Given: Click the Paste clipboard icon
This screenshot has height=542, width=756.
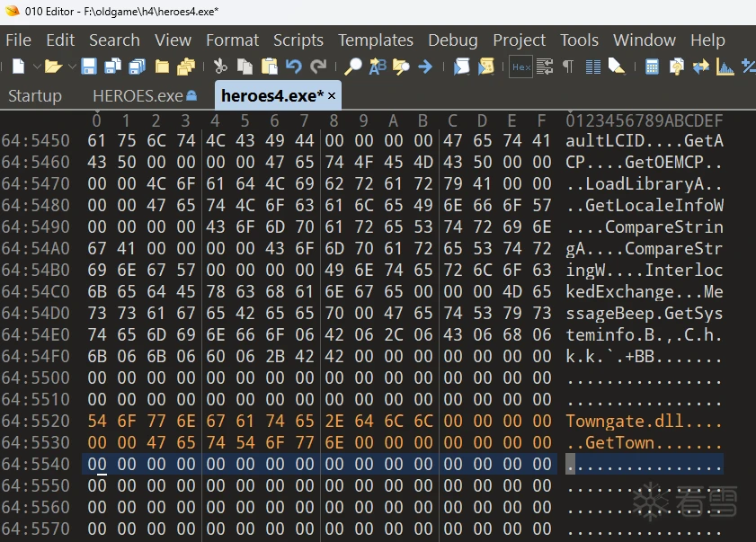Looking at the screenshot, I should tap(269, 66).
